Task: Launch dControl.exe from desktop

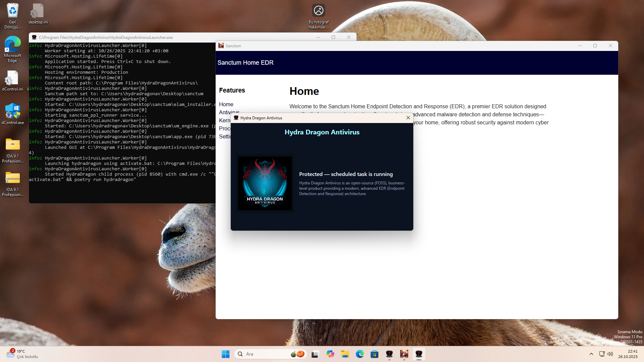Action: 12,112
